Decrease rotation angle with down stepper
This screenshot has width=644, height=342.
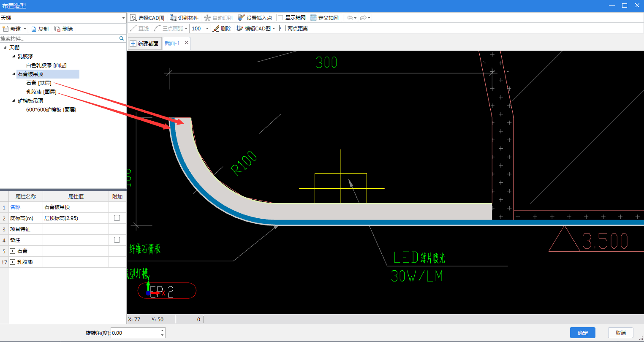click(163, 335)
